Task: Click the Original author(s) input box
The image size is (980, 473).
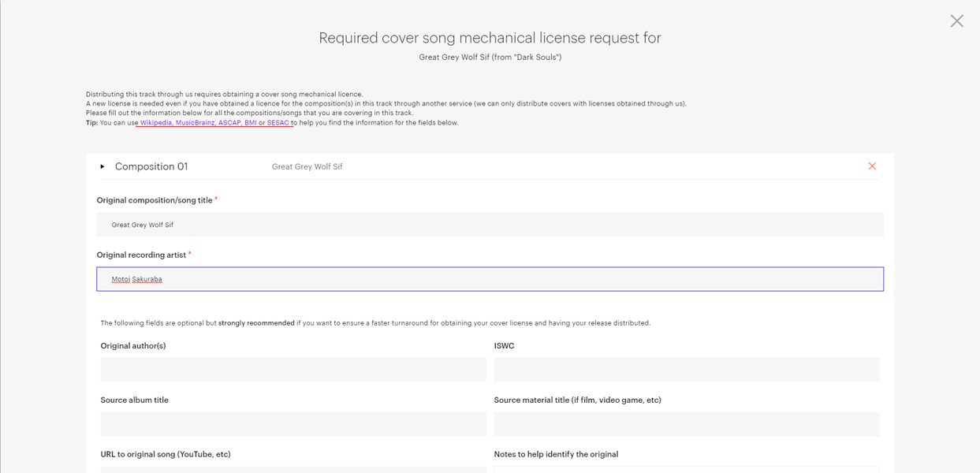Action: pos(293,369)
